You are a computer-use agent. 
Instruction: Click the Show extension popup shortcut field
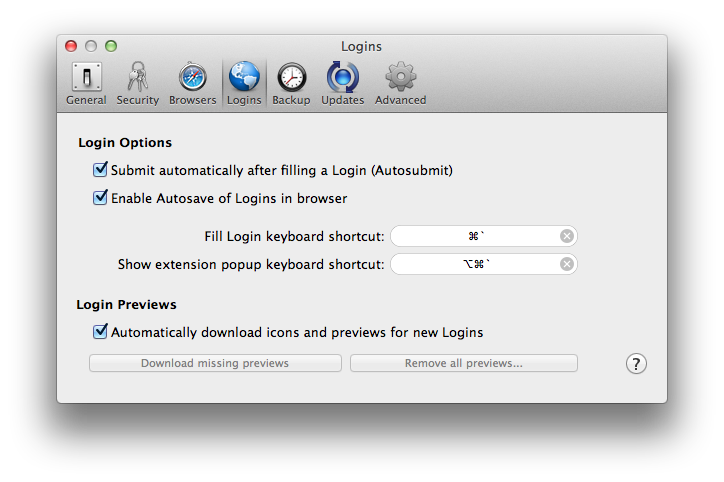pyautogui.click(x=475, y=264)
